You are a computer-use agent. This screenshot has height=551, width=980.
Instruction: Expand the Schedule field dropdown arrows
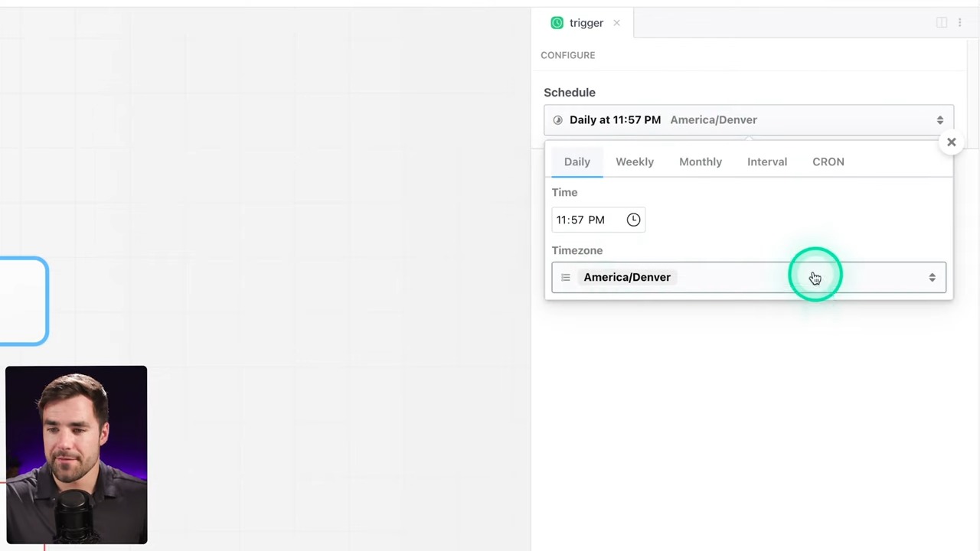pos(939,120)
